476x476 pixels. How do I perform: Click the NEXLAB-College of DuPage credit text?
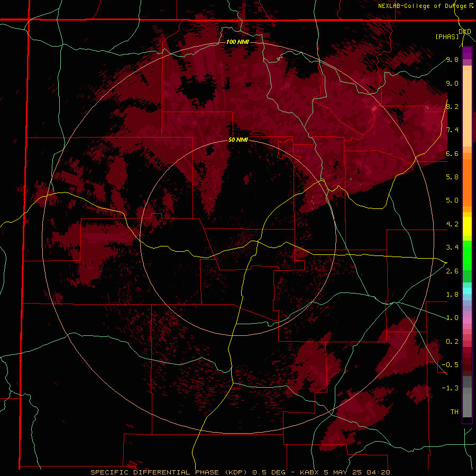pos(423,6)
